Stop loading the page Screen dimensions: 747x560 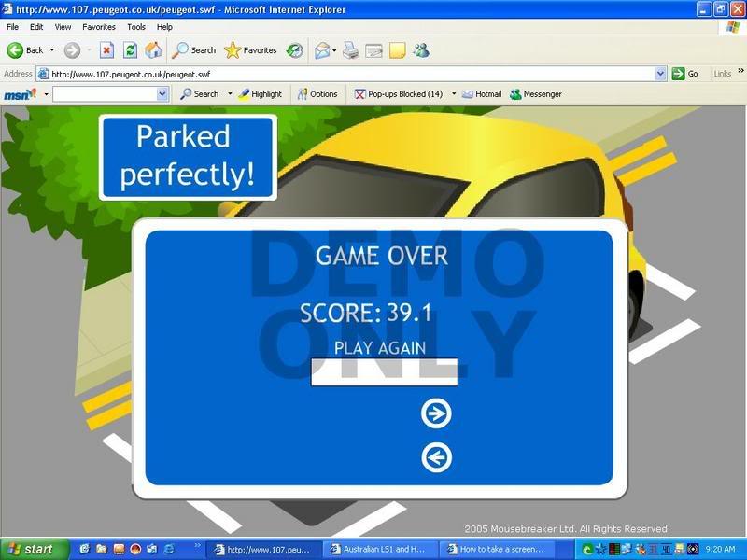pos(106,50)
